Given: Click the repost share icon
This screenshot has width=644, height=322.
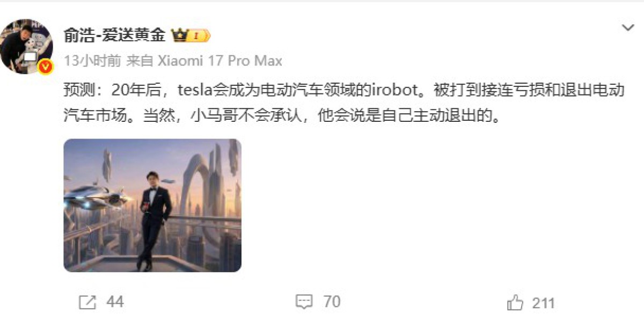Looking at the screenshot, I should tap(87, 303).
